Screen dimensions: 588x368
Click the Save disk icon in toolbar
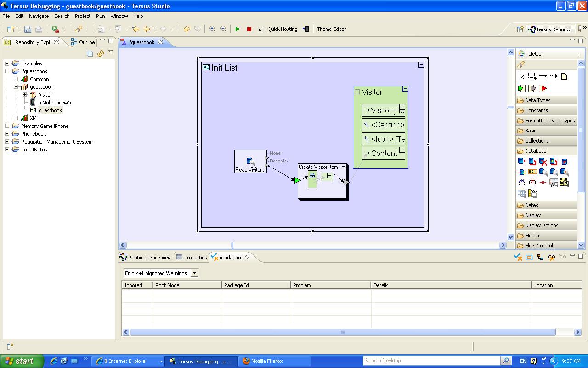point(28,29)
